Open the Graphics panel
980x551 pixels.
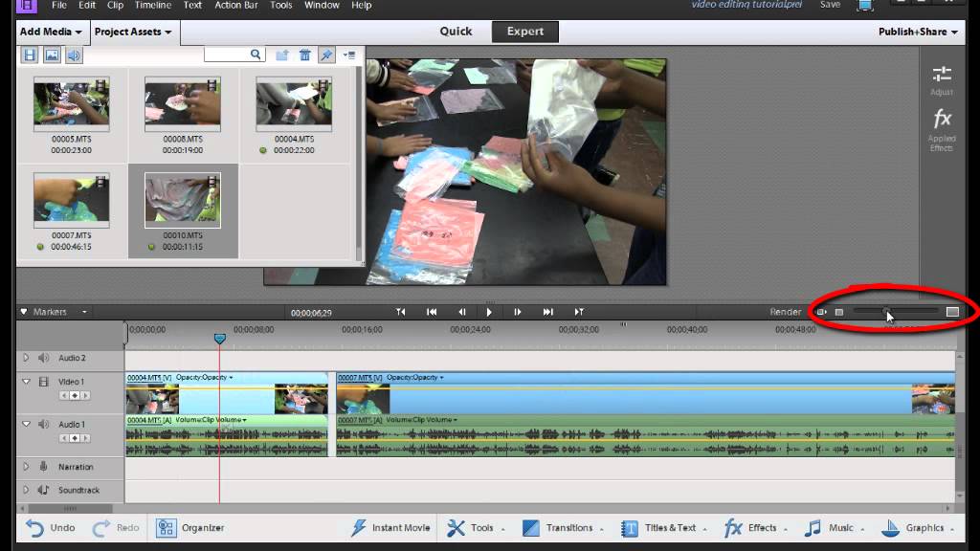918,528
